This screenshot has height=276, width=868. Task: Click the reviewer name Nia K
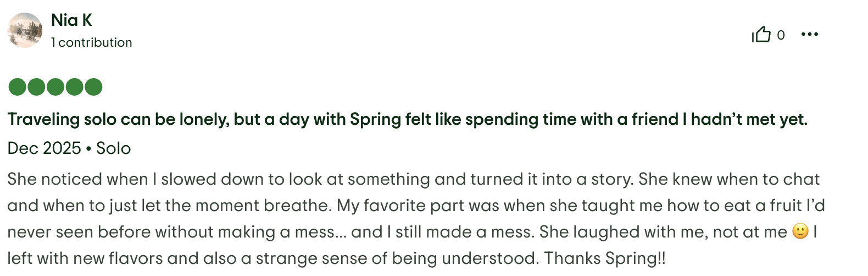[x=71, y=20]
